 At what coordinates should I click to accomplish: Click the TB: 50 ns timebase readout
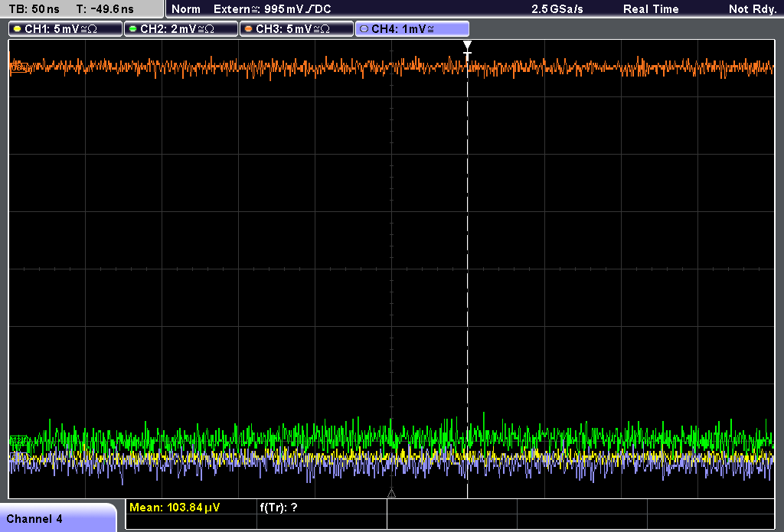click(x=34, y=9)
